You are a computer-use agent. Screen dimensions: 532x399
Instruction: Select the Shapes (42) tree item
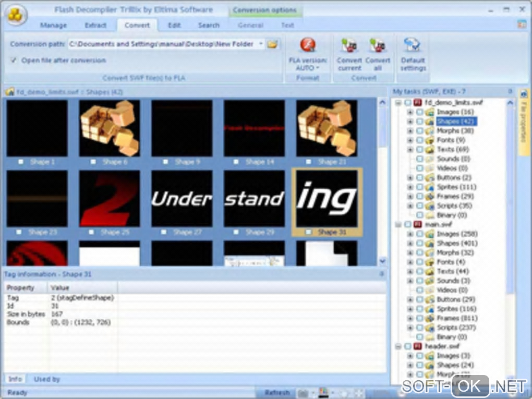[456, 121]
